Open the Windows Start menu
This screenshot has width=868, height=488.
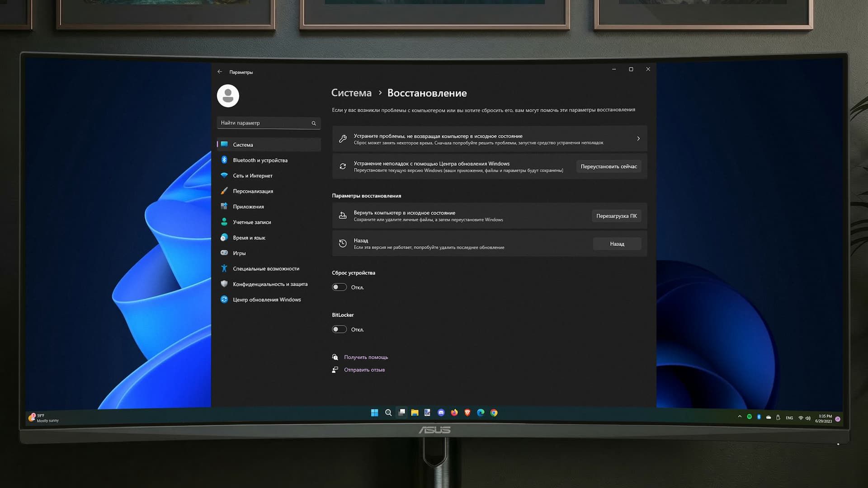[374, 413]
